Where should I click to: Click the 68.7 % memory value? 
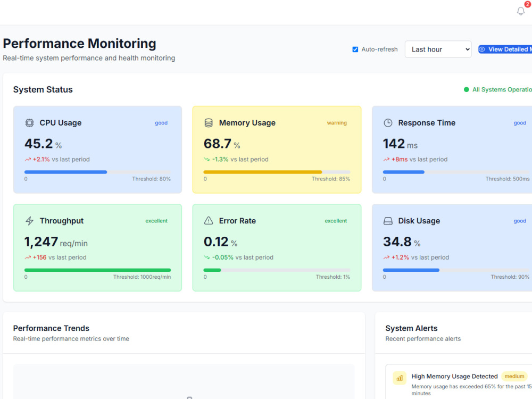222,144
